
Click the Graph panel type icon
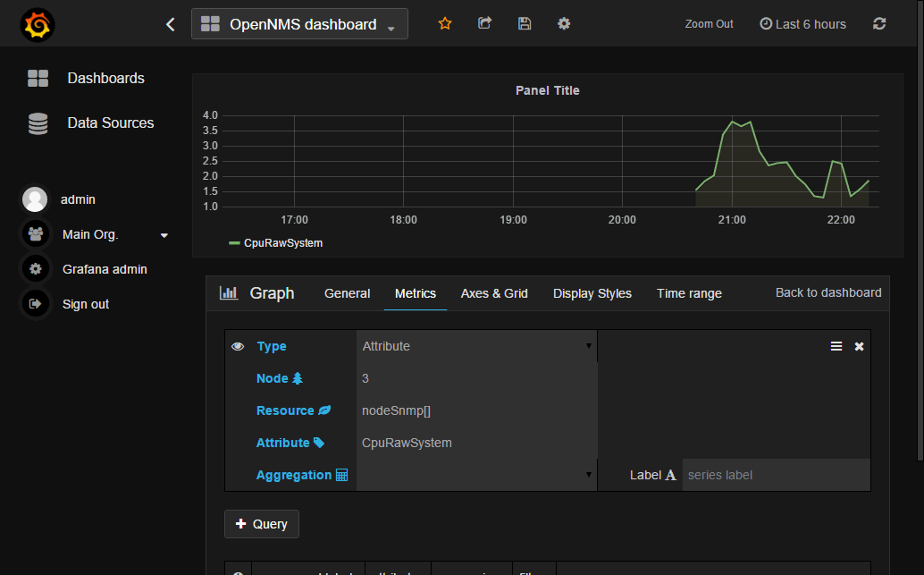coord(229,292)
